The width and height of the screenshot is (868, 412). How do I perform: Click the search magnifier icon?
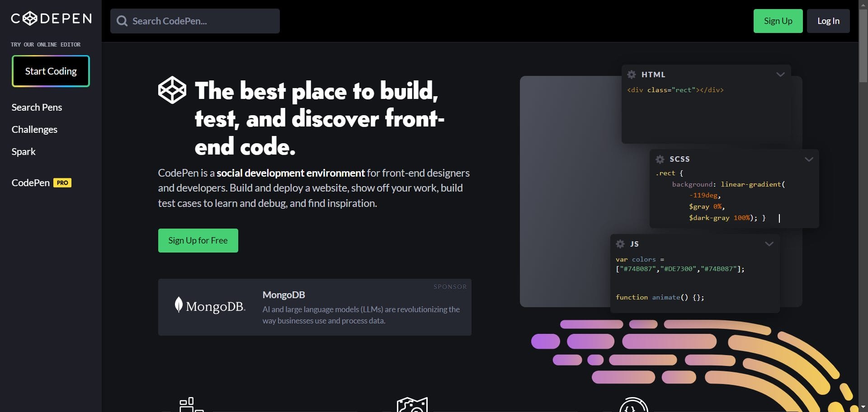(x=122, y=21)
